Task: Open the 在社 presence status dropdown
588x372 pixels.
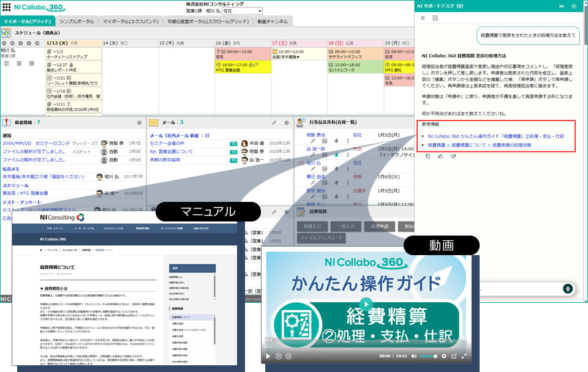Action: tap(242, 11)
